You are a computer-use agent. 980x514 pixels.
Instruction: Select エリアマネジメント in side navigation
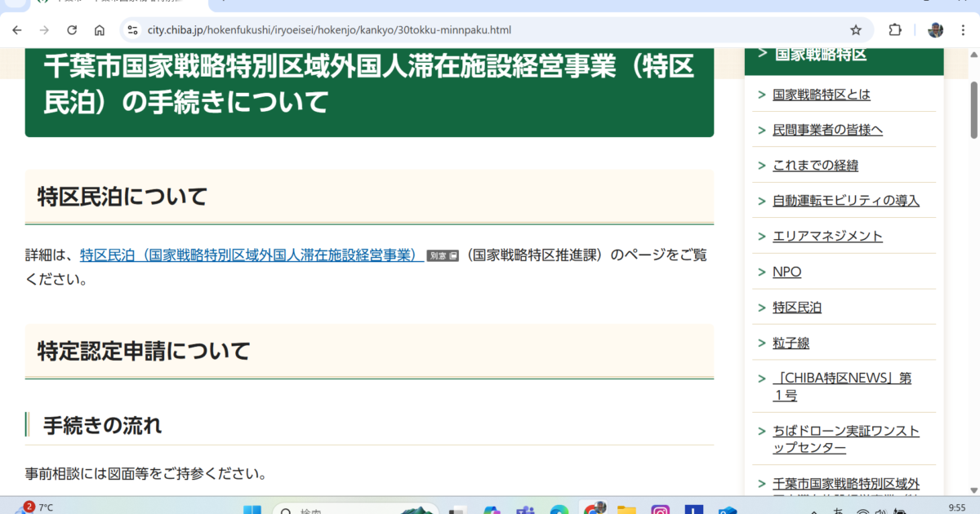click(827, 236)
